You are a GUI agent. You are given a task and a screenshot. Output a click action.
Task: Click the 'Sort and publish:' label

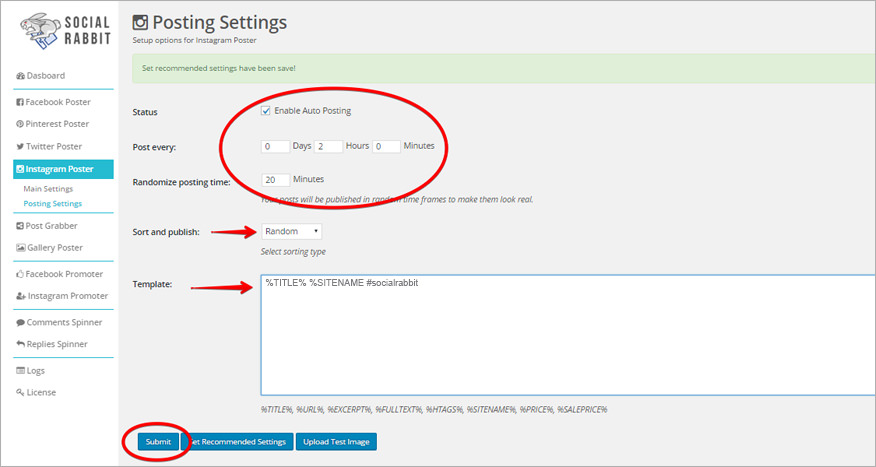click(x=166, y=232)
